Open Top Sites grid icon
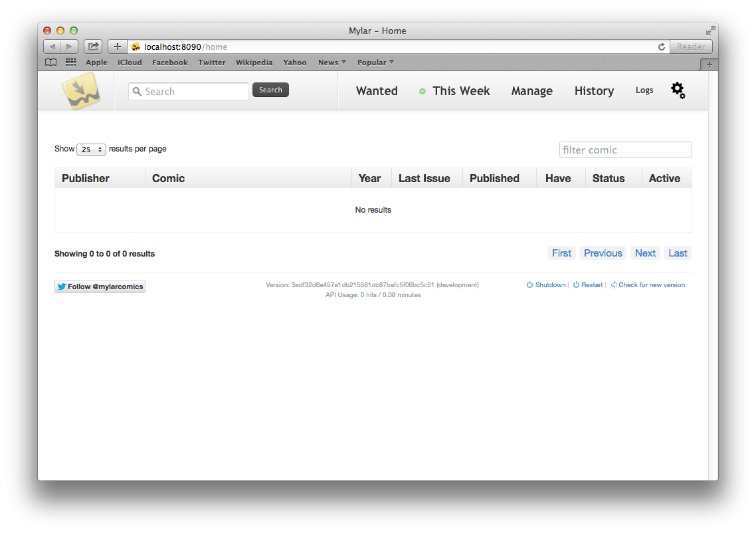Screen dimensions: 756x533 (x=70, y=62)
